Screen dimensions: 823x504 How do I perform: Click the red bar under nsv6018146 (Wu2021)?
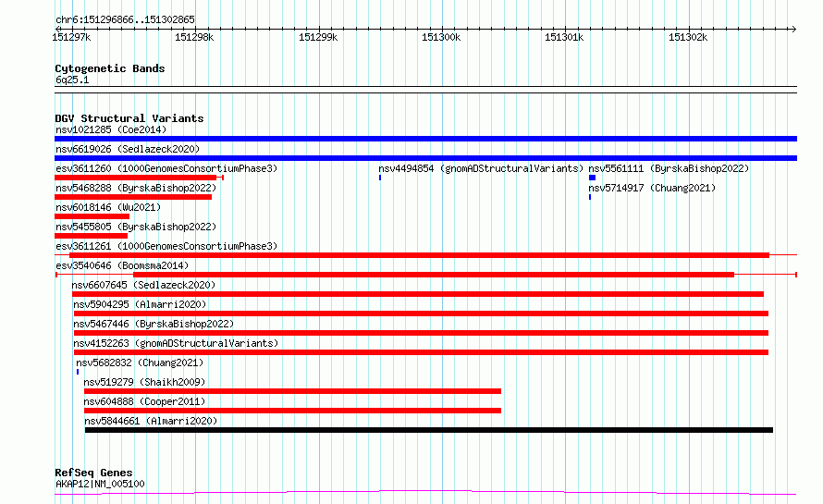(92, 216)
